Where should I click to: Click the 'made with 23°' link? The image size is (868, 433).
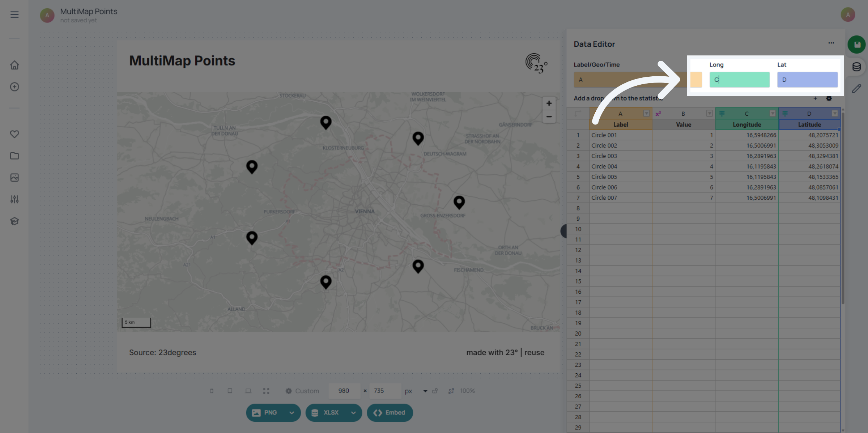(x=492, y=353)
